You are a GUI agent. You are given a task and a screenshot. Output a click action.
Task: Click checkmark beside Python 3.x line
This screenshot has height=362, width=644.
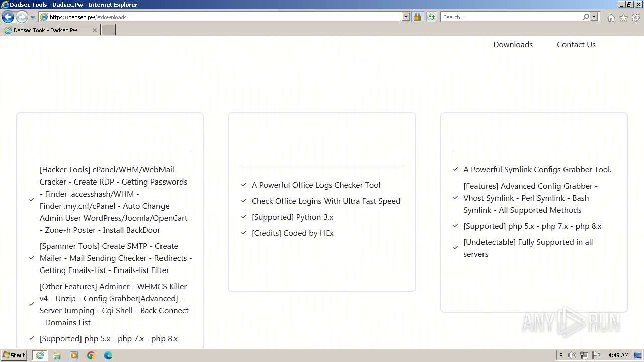[x=244, y=217]
